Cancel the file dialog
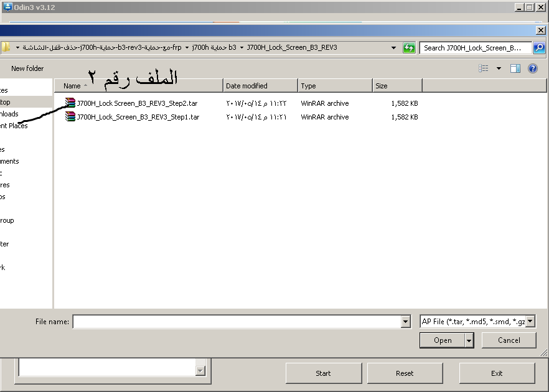 coord(509,340)
